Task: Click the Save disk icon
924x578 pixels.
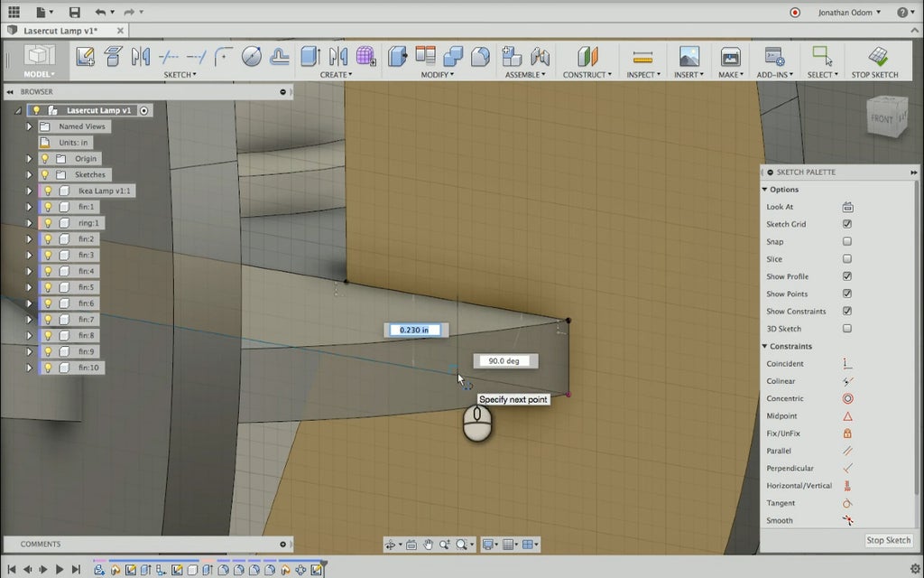Action: 74,12
